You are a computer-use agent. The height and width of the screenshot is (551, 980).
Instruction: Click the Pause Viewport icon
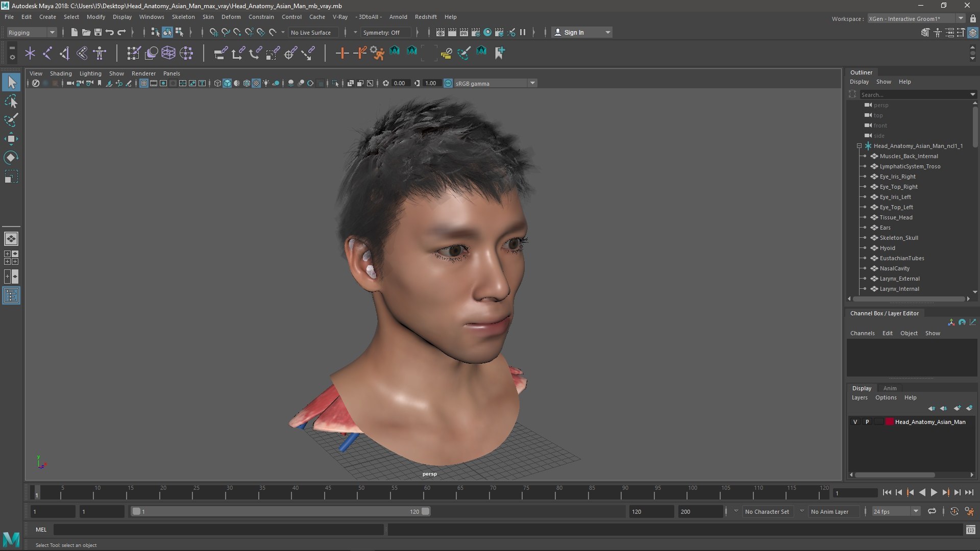click(523, 32)
